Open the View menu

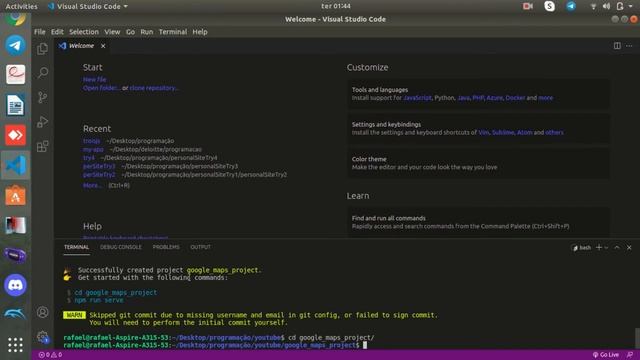tap(112, 32)
